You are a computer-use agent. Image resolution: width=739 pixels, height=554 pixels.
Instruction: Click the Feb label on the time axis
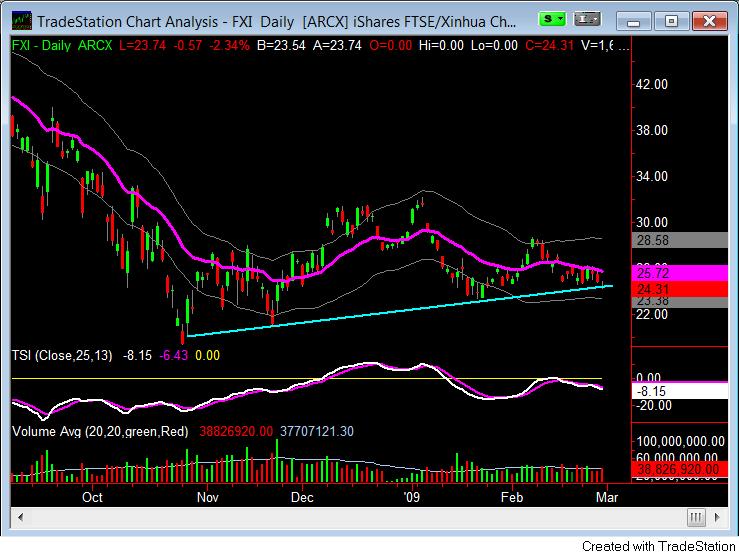tap(512, 497)
